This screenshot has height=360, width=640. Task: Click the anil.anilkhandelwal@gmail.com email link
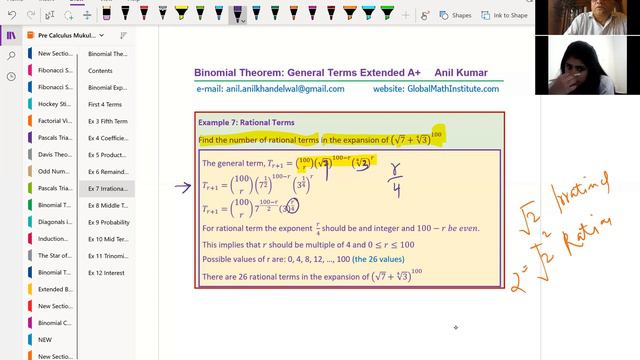pos(285,89)
